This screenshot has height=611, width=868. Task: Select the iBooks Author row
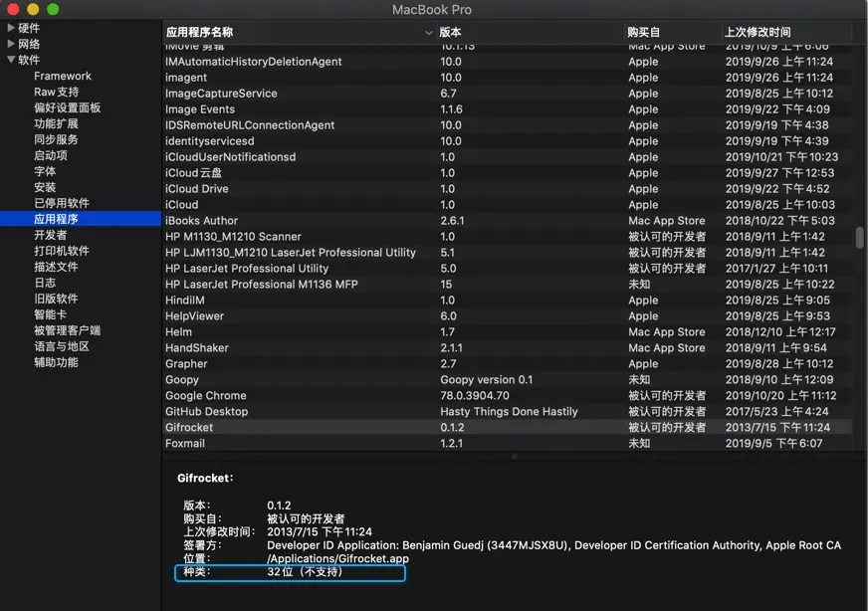click(507, 220)
